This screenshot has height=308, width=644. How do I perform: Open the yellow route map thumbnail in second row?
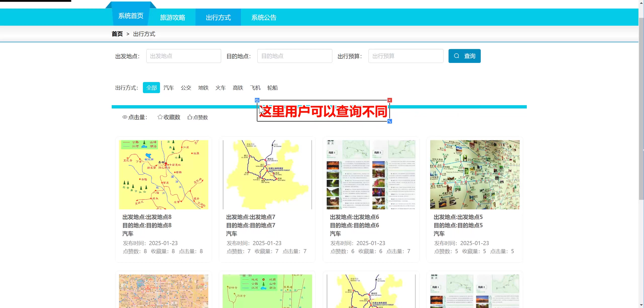pyautogui.click(x=371, y=291)
